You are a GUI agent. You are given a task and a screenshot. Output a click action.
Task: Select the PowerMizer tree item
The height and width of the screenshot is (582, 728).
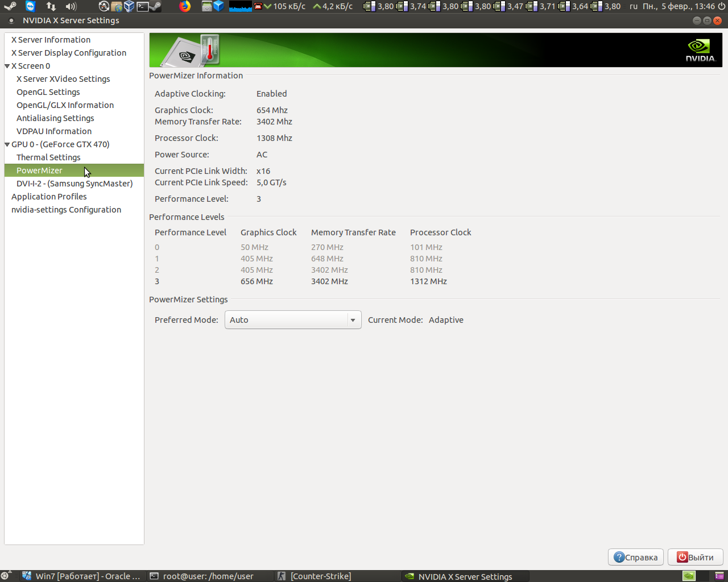74,171
